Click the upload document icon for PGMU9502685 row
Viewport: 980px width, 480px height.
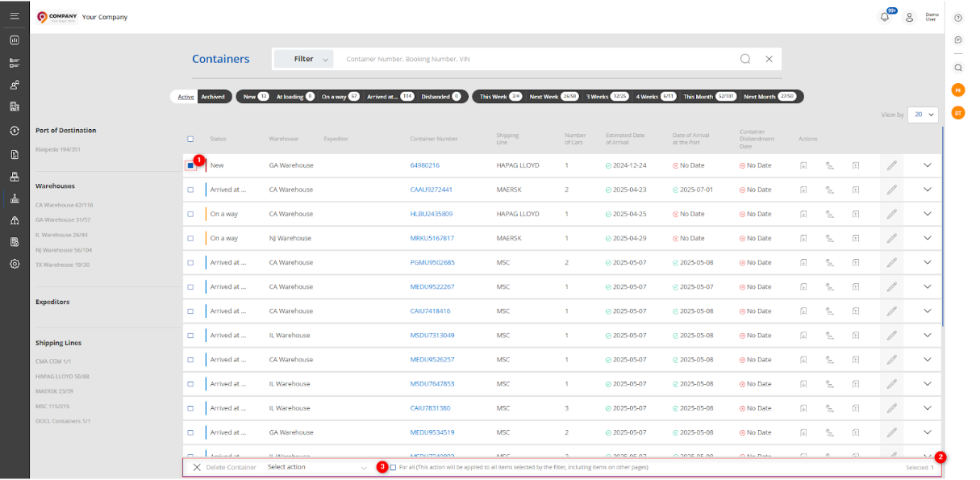pos(855,262)
